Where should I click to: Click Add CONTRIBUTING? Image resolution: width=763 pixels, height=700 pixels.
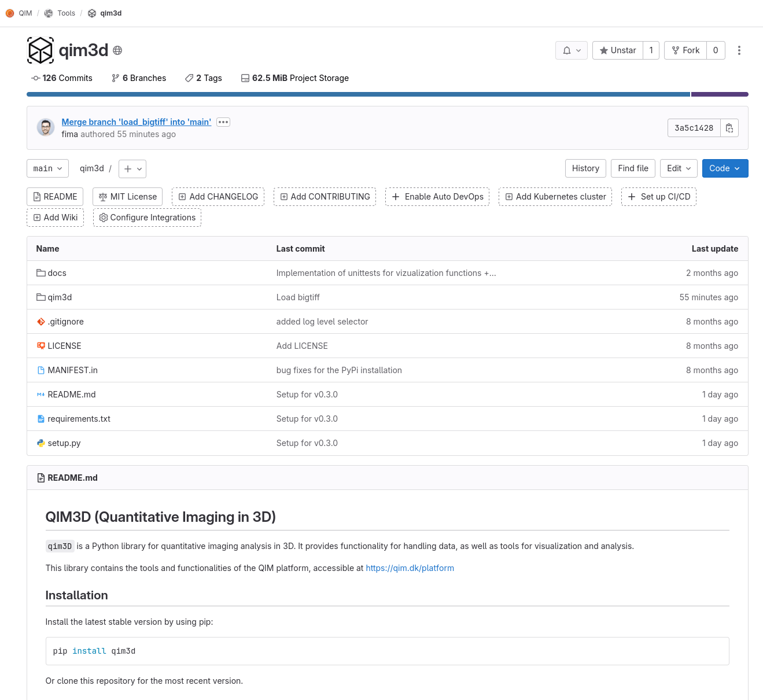click(x=325, y=197)
